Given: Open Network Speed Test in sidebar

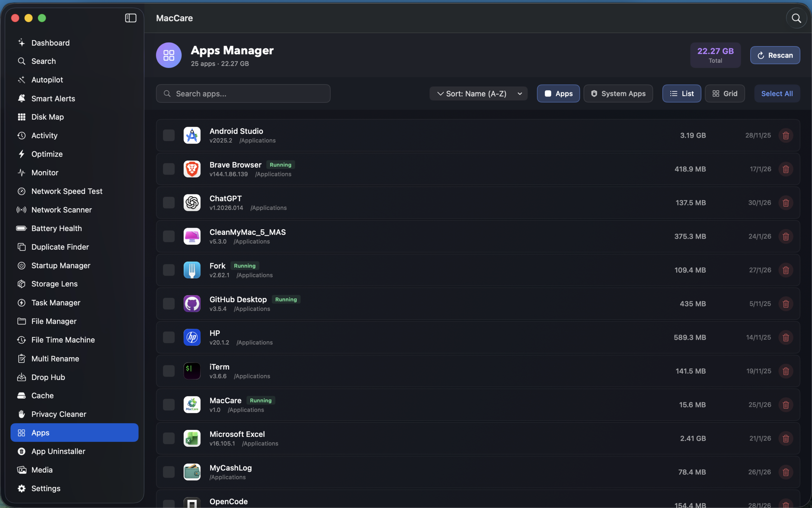Looking at the screenshot, I should (x=75, y=191).
